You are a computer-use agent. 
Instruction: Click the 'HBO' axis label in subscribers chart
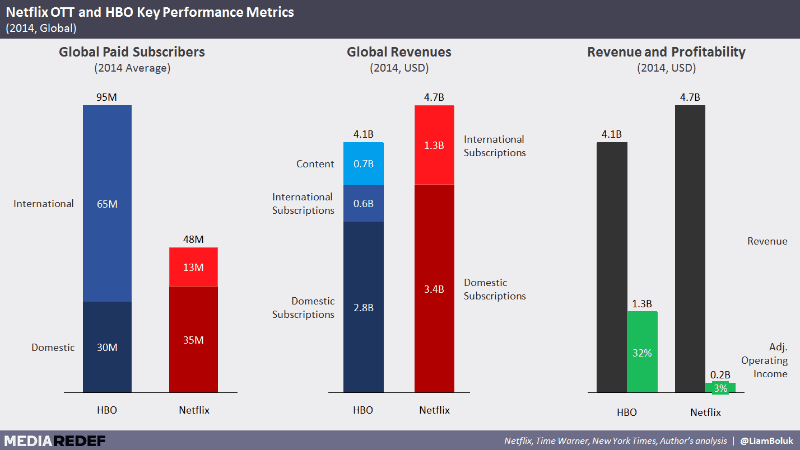coord(107,410)
